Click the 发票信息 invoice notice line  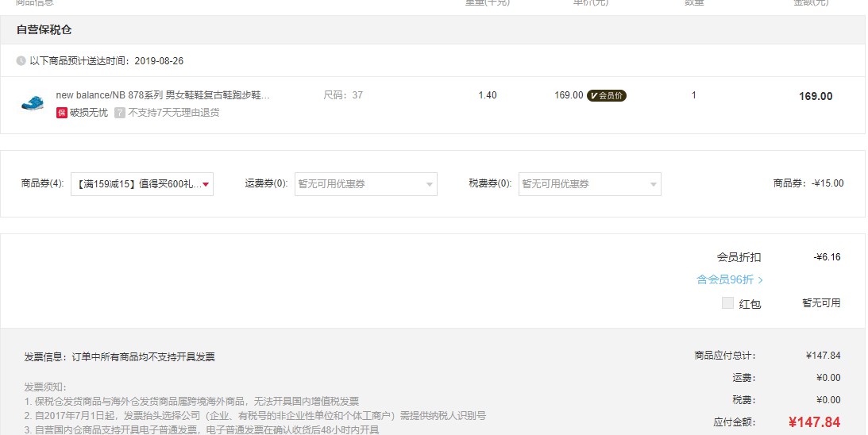point(120,357)
